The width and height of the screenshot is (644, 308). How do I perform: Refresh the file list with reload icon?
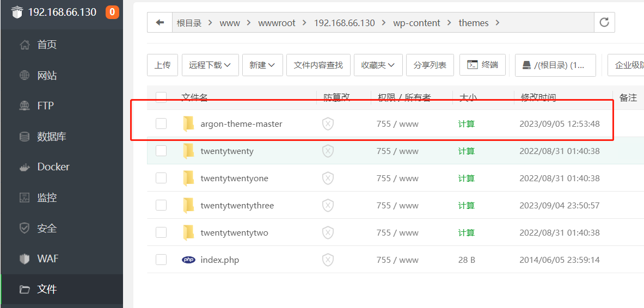click(604, 23)
